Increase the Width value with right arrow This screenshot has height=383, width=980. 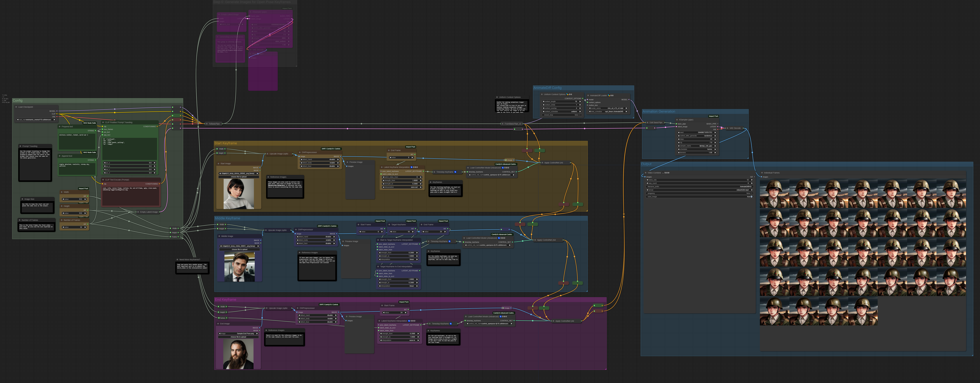(85, 199)
